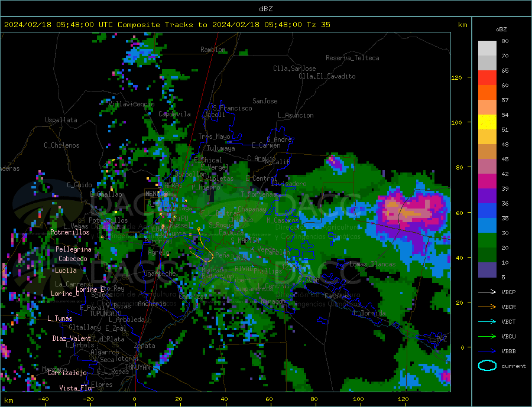Click the Ugarteche map label
This screenshot has width=532, height=407.
pos(160,273)
